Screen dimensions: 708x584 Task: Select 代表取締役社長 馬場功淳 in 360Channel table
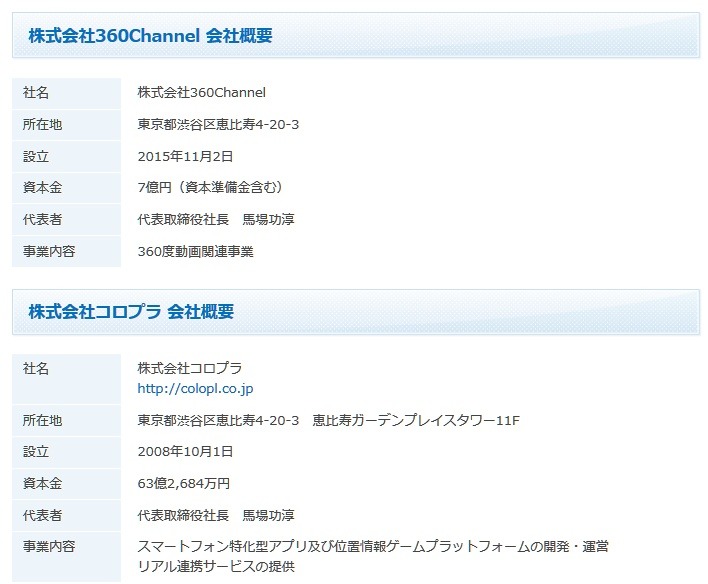coord(216,220)
